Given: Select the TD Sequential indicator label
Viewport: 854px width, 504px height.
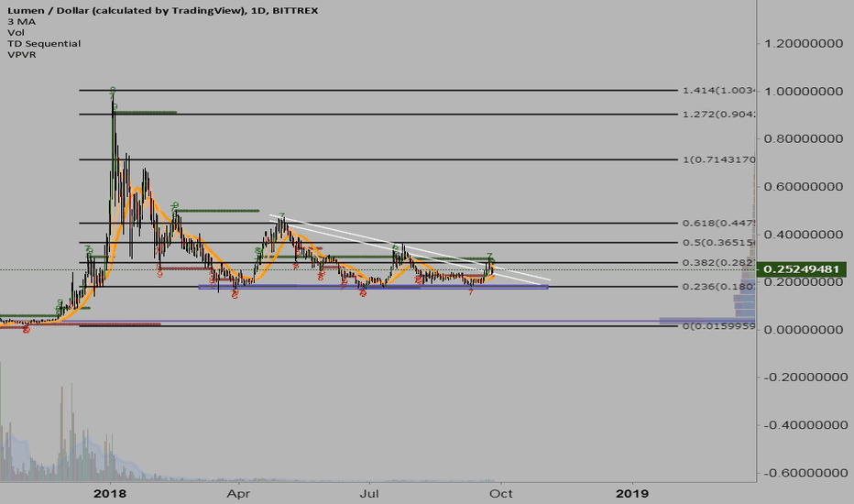Looking at the screenshot, I should 44,44.
